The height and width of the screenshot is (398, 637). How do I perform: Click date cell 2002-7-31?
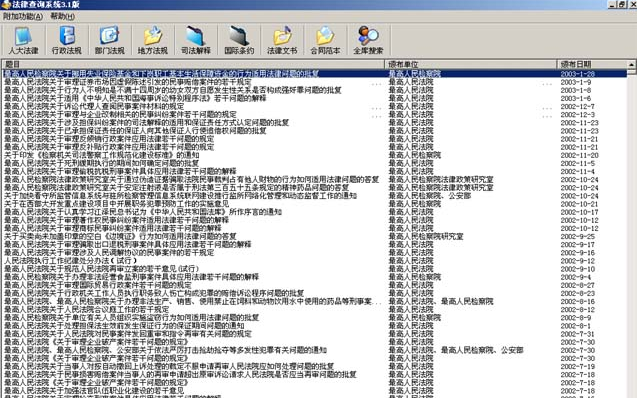(578, 334)
